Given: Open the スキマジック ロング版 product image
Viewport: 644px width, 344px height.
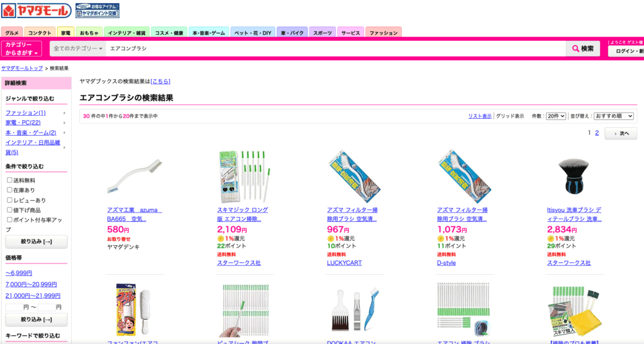Looking at the screenshot, I should (244, 177).
